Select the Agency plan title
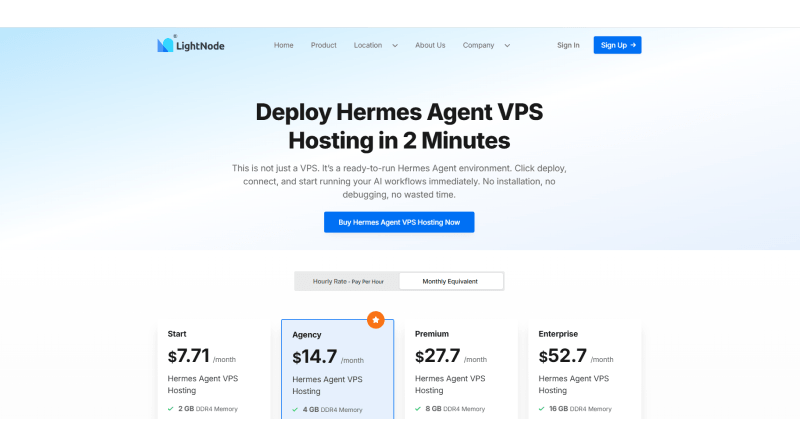 (x=307, y=335)
